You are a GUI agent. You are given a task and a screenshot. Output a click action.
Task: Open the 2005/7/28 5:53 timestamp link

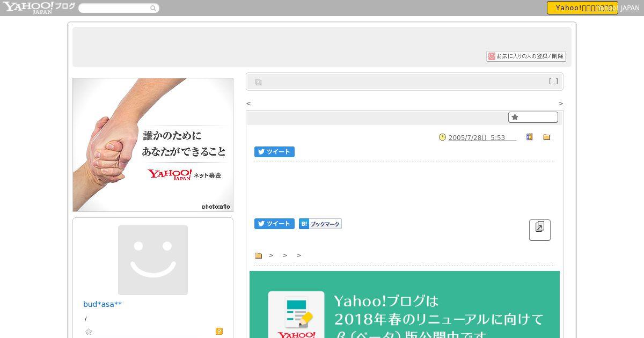pos(482,137)
